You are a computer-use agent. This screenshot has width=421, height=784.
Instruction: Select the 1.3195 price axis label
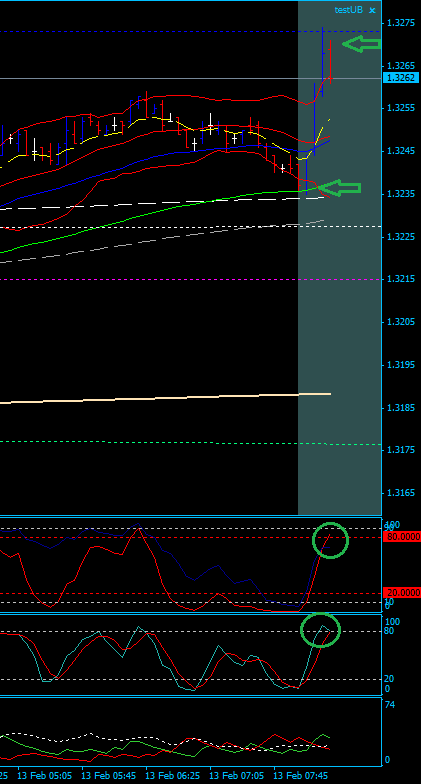400,365
